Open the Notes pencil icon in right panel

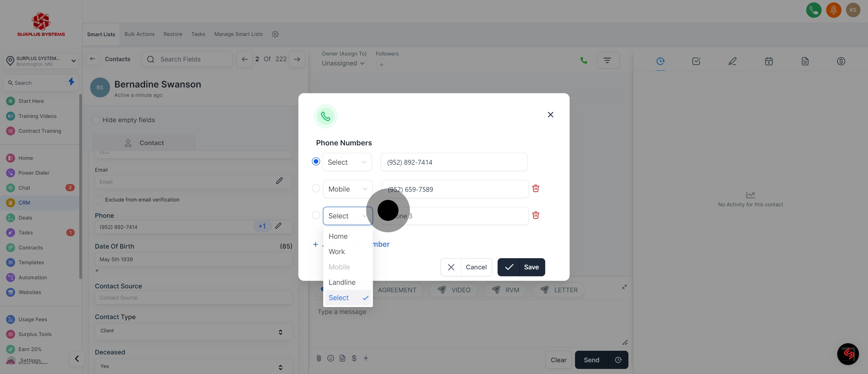click(x=732, y=61)
